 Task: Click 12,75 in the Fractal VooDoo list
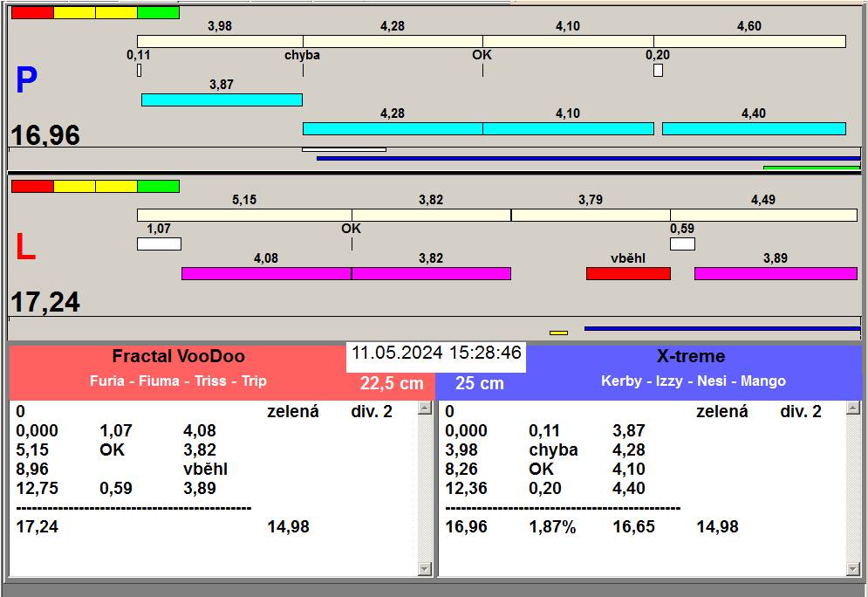click(38, 489)
